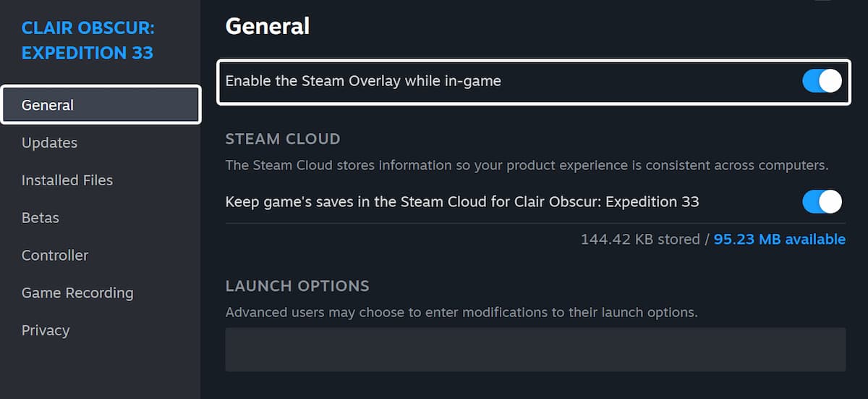Disable the Steam Overlay toggle switch
This screenshot has height=399, width=868.
click(822, 81)
